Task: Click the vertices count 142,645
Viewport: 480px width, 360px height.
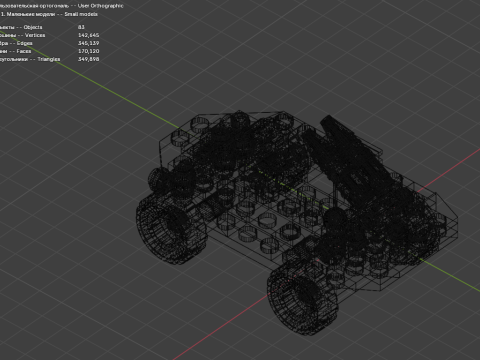Action: point(88,35)
